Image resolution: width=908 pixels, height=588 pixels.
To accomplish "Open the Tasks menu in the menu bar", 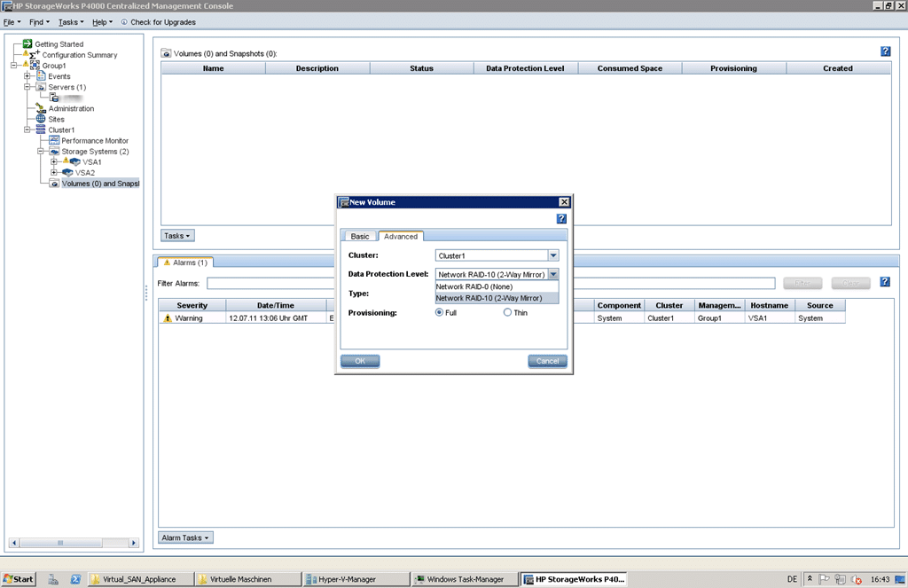I will coord(71,22).
